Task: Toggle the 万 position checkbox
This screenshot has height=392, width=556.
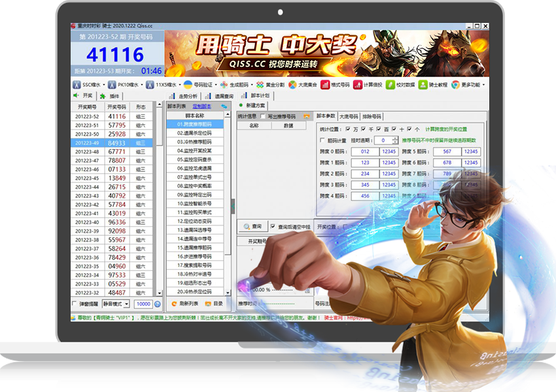Action: tap(348, 129)
